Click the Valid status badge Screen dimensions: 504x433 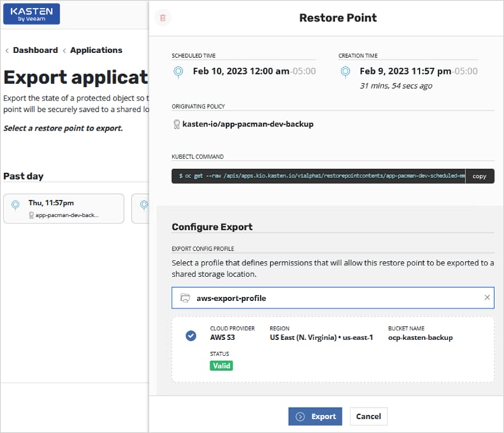pyautogui.click(x=221, y=366)
